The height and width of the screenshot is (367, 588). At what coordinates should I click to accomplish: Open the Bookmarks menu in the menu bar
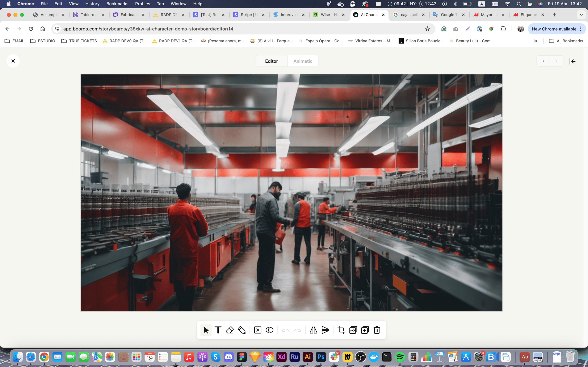click(117, 4)
